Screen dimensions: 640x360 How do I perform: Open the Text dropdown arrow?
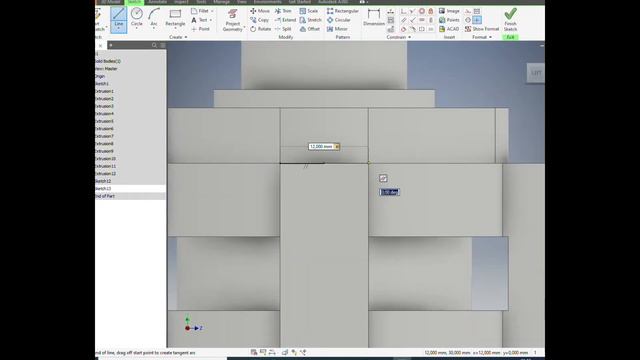pyautogui.click(x=211, y=20)
